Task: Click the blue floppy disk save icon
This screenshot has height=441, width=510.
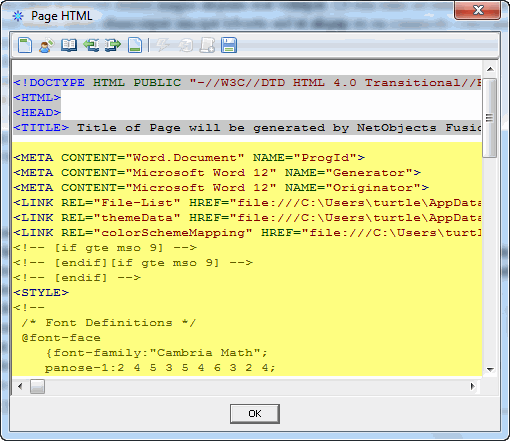Action: click(x=229, y=45)
